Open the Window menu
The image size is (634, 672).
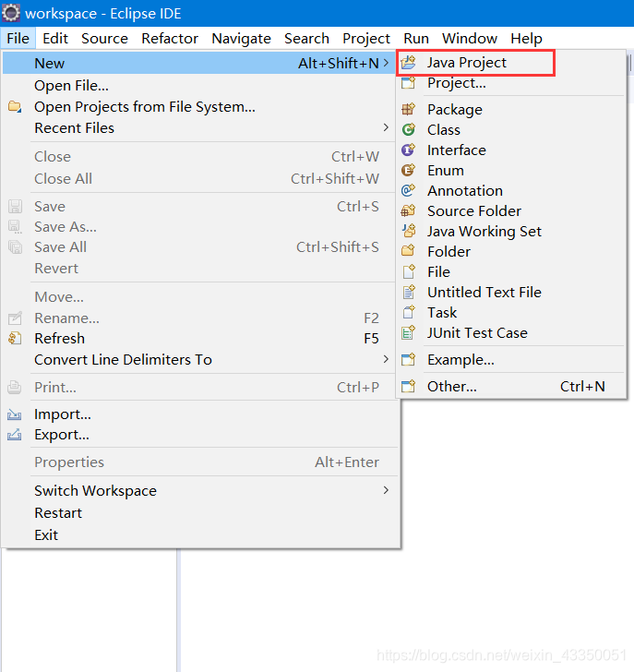pos(470,39)
